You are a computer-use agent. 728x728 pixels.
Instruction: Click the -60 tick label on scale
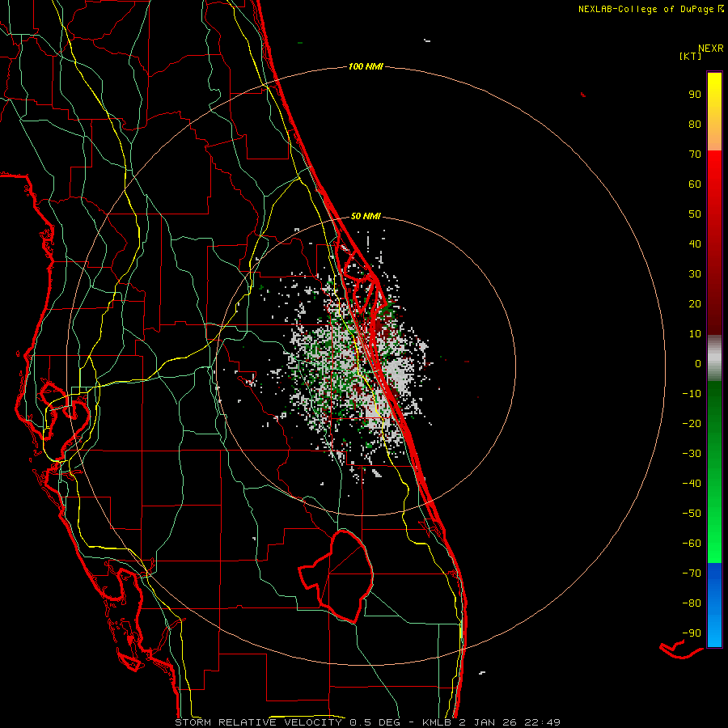click(x=692, y=544)
